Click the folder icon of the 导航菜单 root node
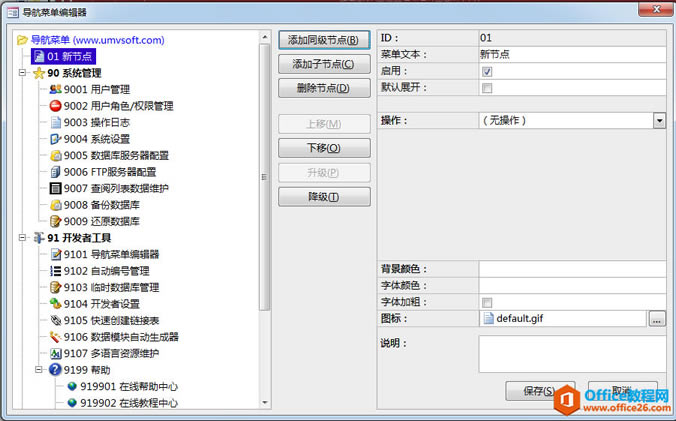 click(x=22, y=41)
